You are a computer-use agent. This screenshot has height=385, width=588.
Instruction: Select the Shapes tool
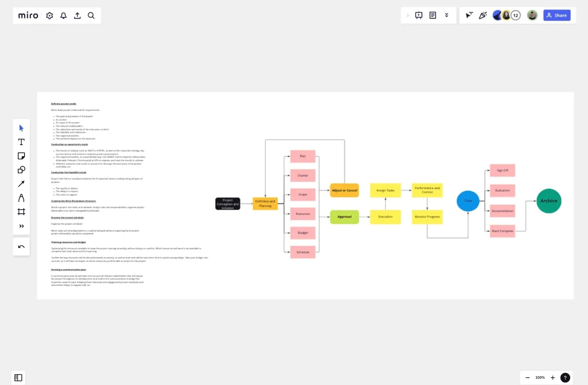coord(21,170)
